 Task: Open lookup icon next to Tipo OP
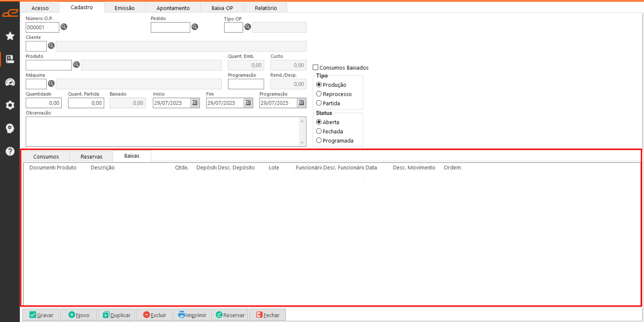click(247, 27)
